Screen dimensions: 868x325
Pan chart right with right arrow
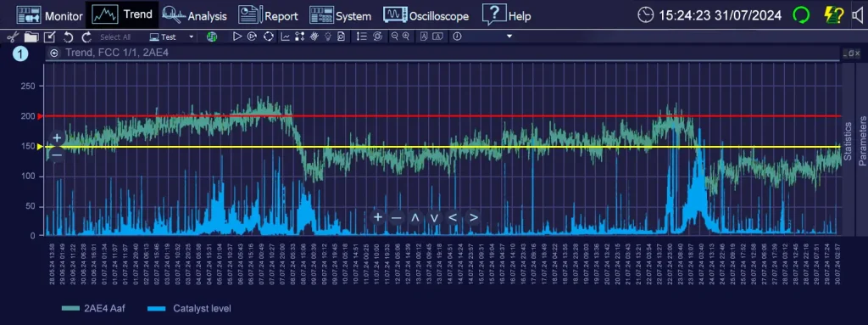pos(473,217)
